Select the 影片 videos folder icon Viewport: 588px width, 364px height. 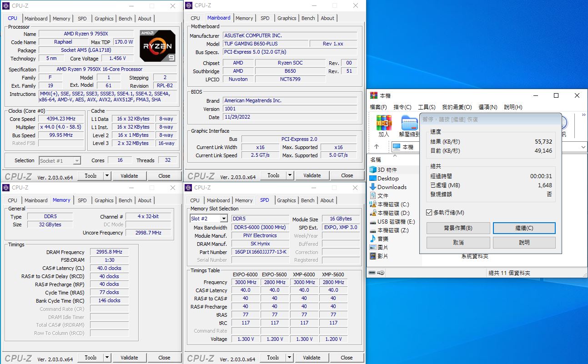click(x=373, y=256)
